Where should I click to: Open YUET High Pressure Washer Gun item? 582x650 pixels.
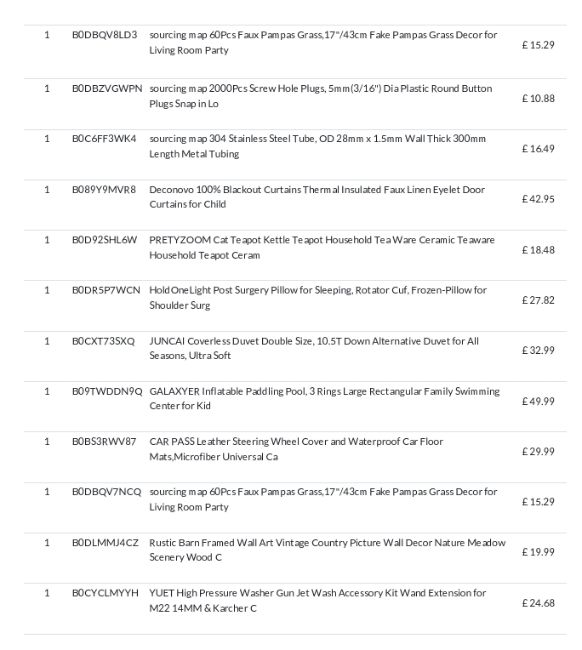(x=318, y=600)
